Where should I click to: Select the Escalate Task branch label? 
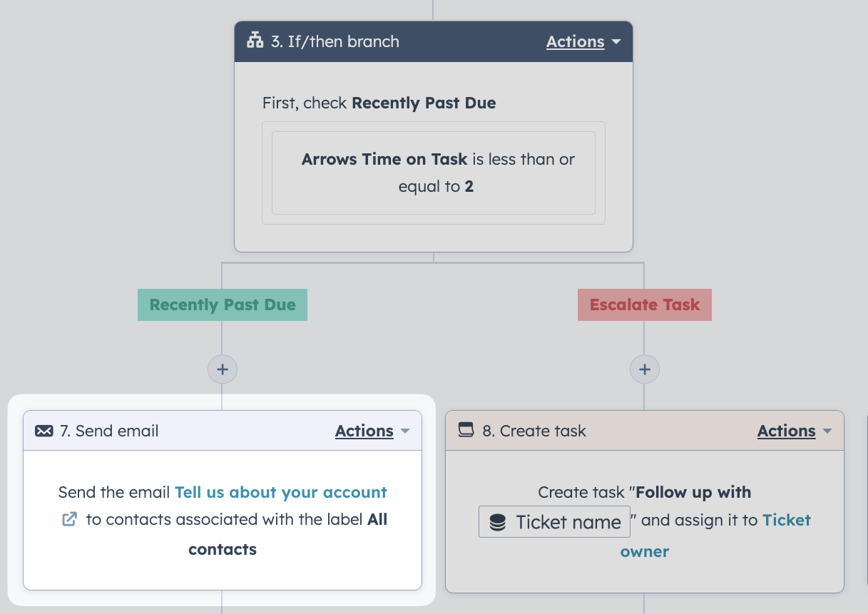645,305
